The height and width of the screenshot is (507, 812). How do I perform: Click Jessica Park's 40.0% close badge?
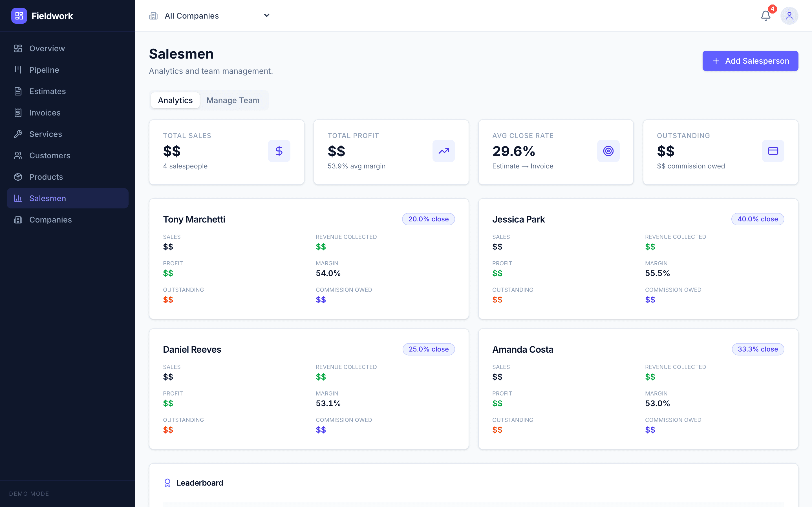758,219
